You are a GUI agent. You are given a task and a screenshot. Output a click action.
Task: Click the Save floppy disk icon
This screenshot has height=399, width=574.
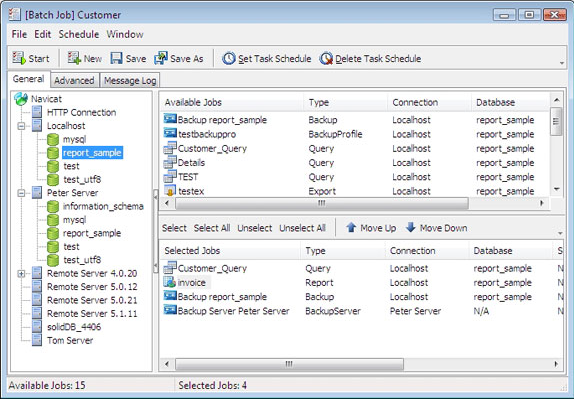click(x=116, y=58)
